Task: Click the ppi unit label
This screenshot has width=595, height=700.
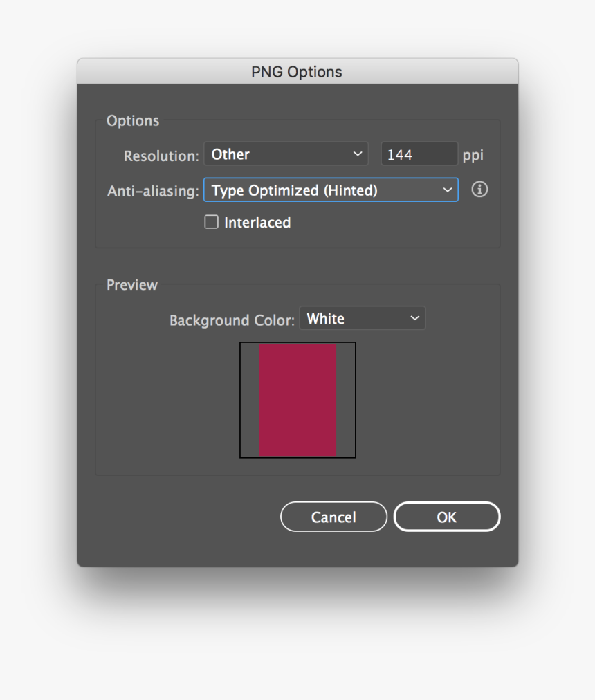Action: click(x=473, y=155)
